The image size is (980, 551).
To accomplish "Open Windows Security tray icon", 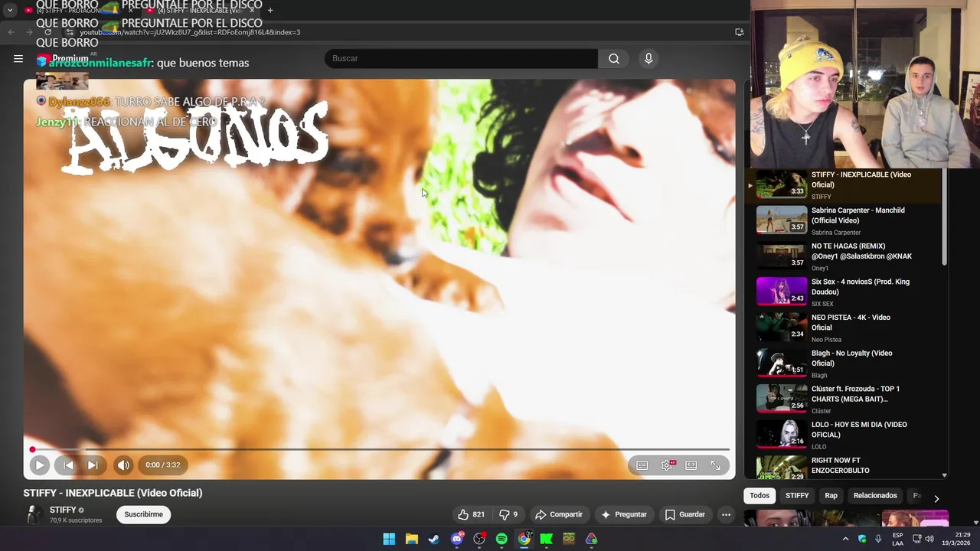I will pos(862,539).
